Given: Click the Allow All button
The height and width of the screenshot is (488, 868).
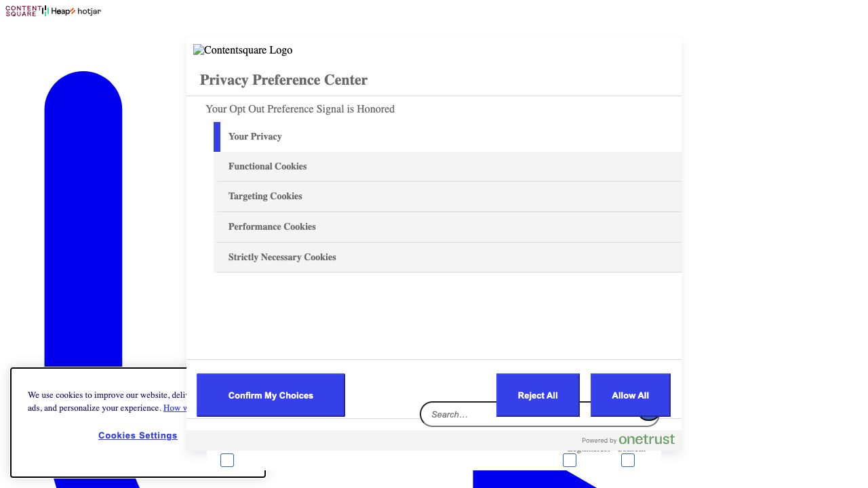Looking at the screenshot, I should pyautogui.click(x=630, y=395).
